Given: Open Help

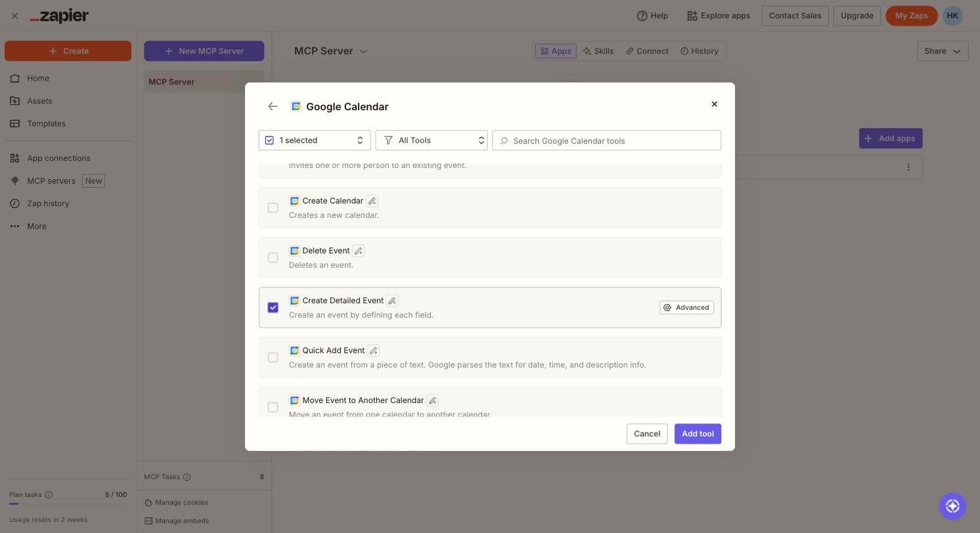Looking at the screenshot, I should (x=652, y=16).
